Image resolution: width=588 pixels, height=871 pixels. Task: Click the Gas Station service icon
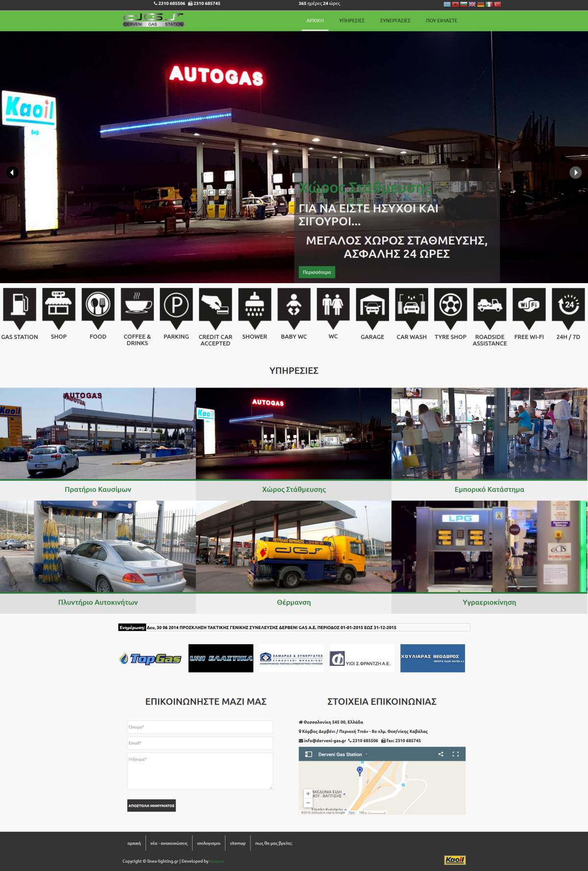[x=20, y=309]
